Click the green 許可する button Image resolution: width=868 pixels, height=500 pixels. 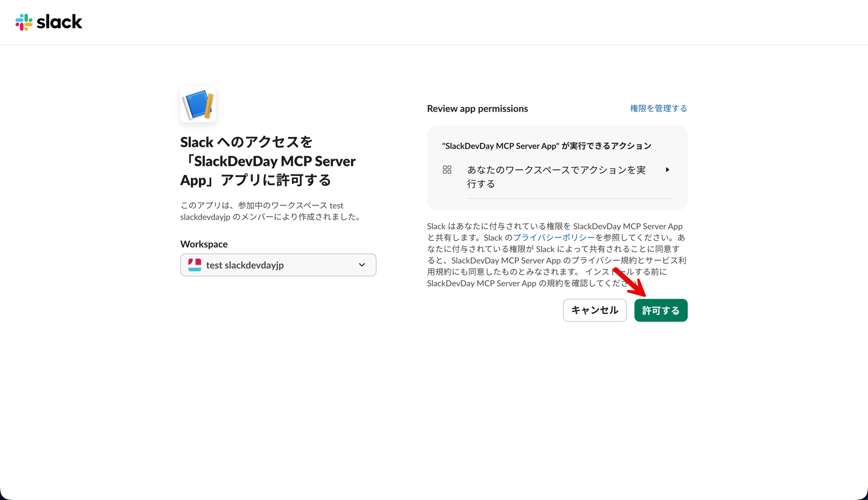coord(661,310)
